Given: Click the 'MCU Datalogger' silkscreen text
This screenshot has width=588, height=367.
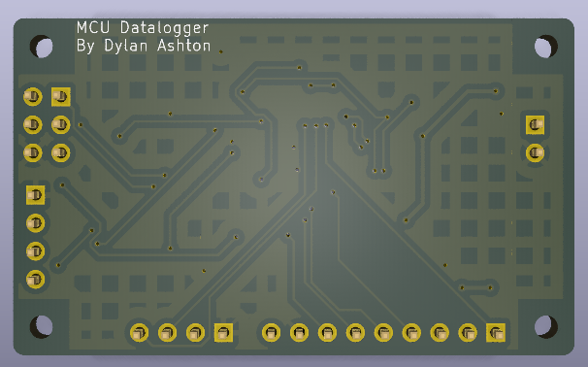Looking at the screenshot, I should pos(143,28).
